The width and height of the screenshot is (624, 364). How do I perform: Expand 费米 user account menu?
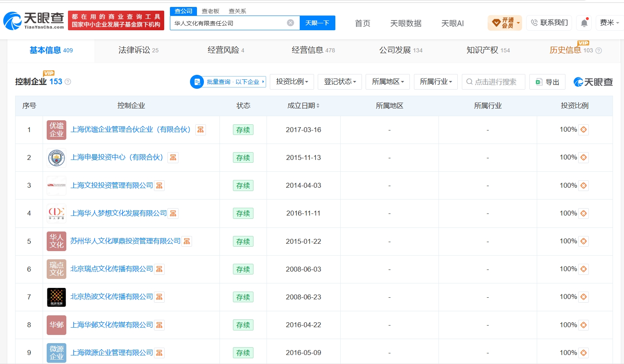click(x=610, y=23)
